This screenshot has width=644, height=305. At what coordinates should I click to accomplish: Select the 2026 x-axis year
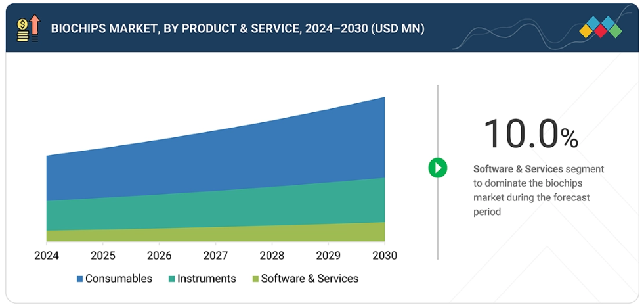point(160,256)
